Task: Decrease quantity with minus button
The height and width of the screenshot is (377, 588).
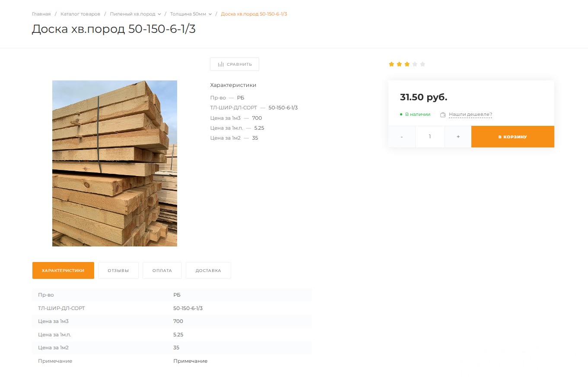Action: [402, 137]
